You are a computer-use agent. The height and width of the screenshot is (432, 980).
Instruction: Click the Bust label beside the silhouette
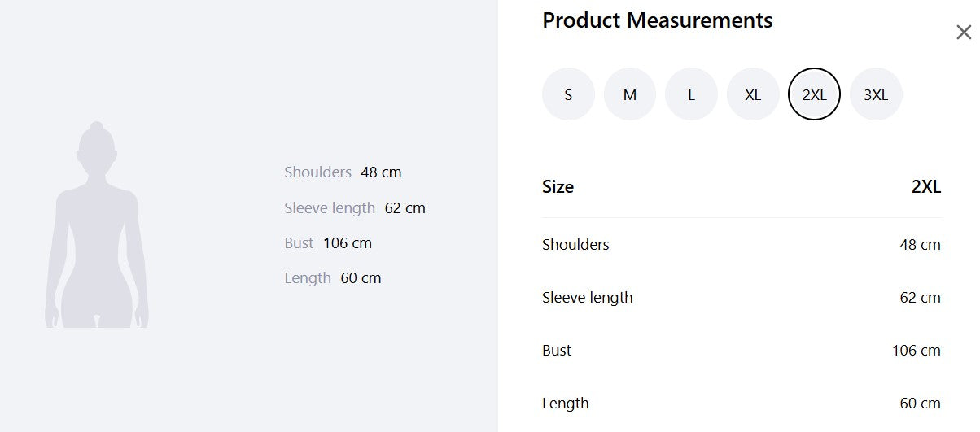coord(299,243)
